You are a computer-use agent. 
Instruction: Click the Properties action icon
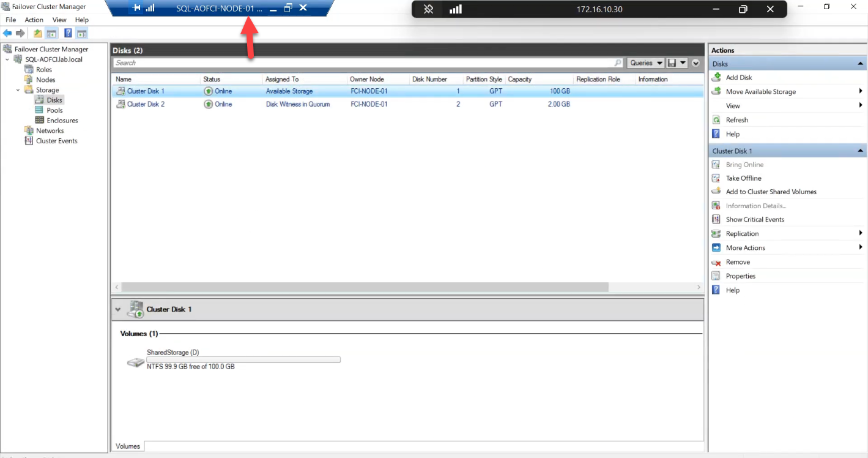click(x=716, y=276)
